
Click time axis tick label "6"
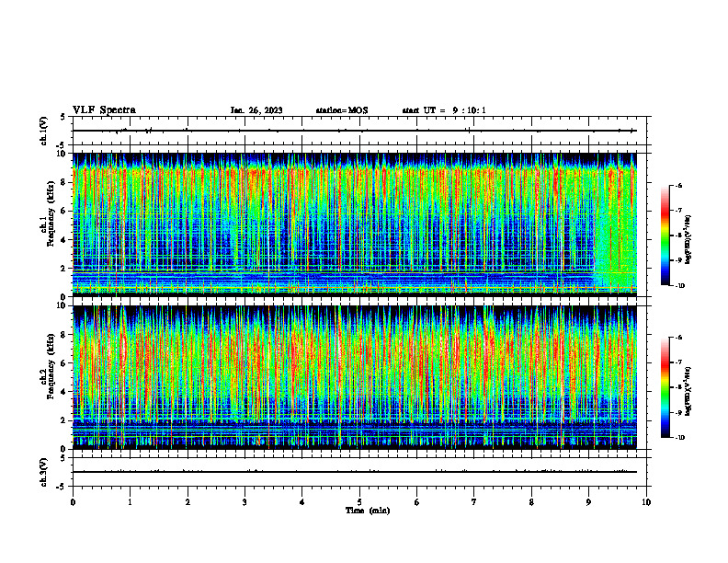[x=417, y=502]
